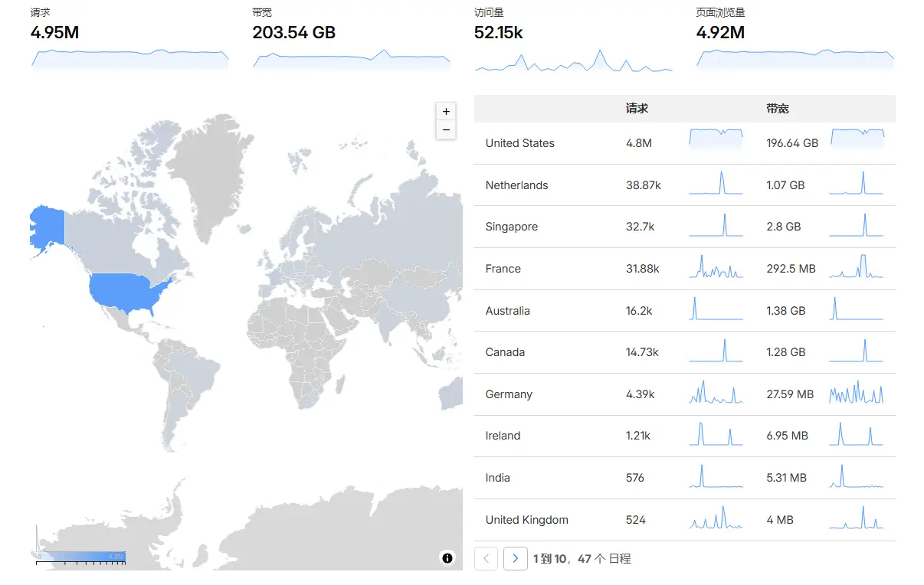Screen dimensions: 924x585
Task: Click the map color legend scale
Action: (x=81, y=556)
